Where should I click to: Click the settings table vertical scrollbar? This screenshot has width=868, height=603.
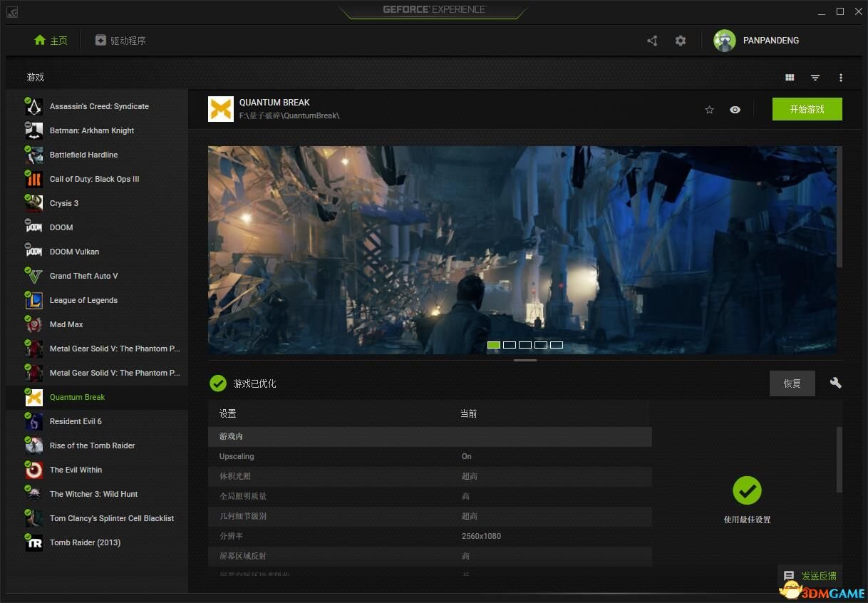tap(839, 460)
